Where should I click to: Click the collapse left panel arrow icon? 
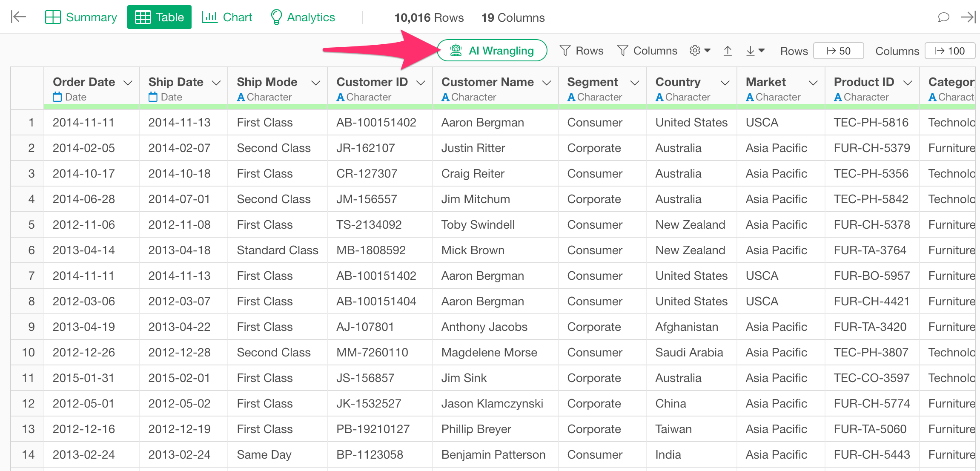(x=18, y=17)
